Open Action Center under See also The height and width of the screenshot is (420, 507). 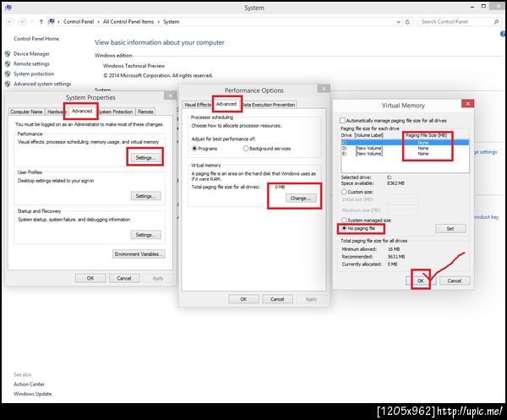point(29,385)
